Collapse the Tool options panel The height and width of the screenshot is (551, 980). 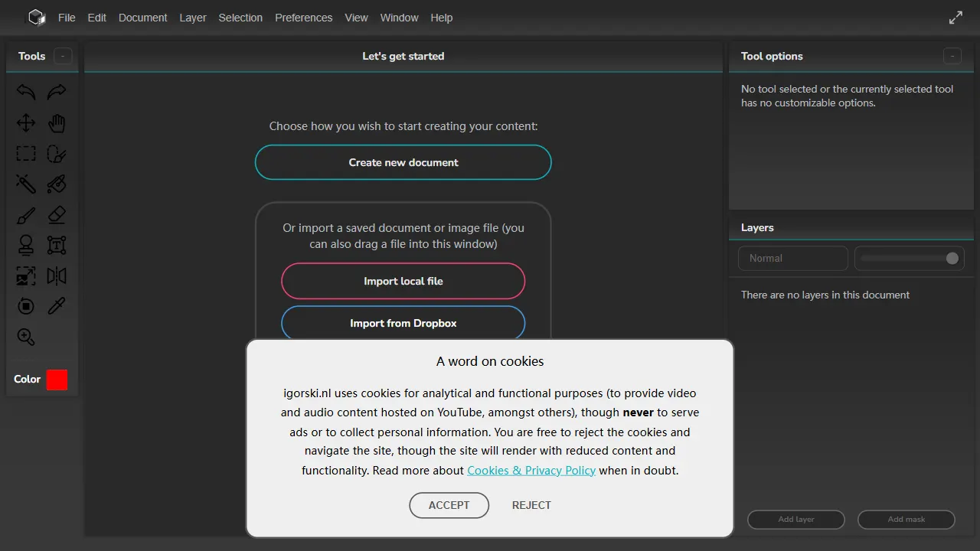[952, 56]
